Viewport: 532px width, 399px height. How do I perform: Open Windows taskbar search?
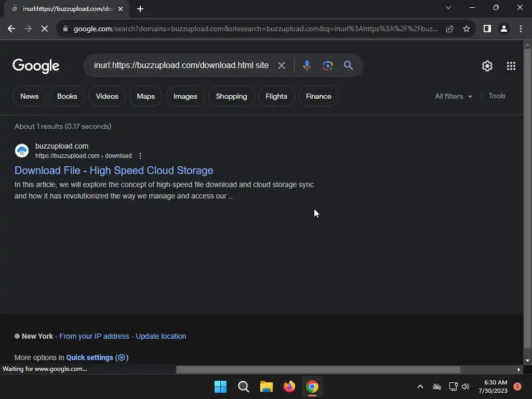243,387
